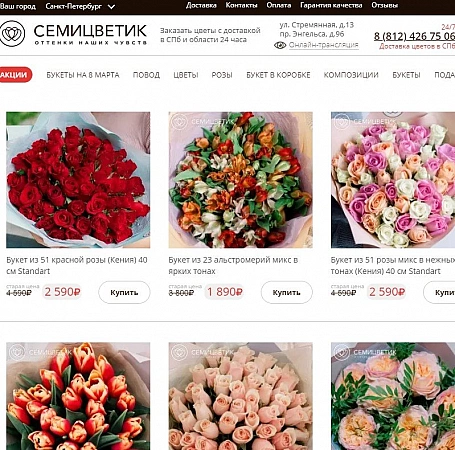The height and width of the screenshot is (450, 455).
Task: Open the Доставка menu item
Action: tap(201, 5)
